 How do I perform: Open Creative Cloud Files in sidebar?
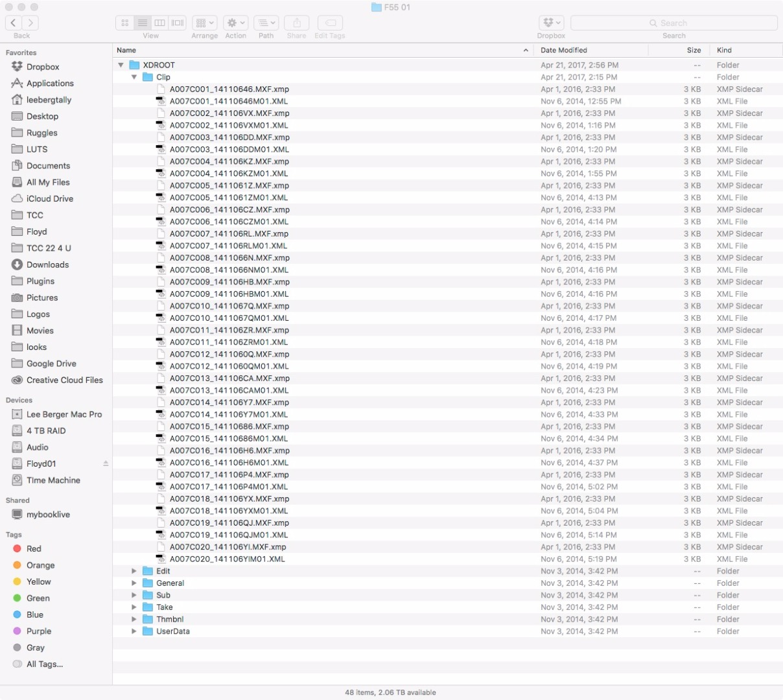click(64, 380)
